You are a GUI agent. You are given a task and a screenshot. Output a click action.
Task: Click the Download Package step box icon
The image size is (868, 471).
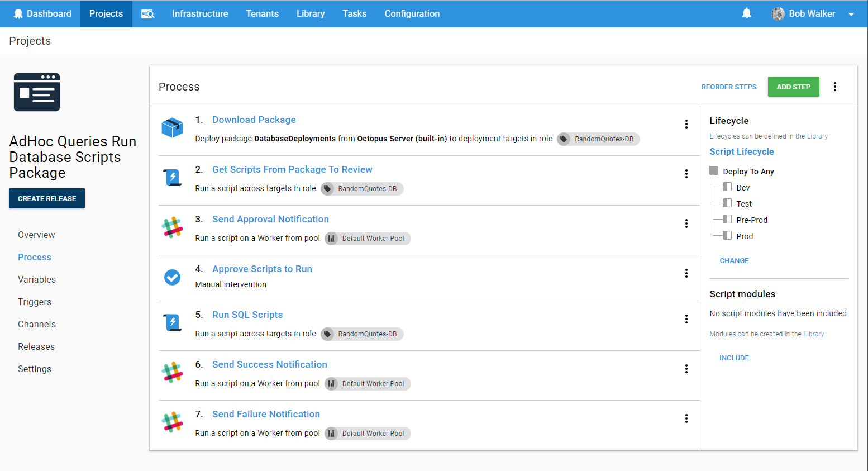coord(172,128)
